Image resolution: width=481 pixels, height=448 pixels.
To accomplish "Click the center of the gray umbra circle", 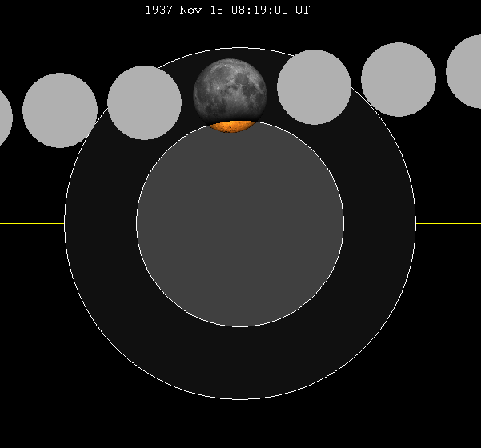I will [x=240, y=224].
